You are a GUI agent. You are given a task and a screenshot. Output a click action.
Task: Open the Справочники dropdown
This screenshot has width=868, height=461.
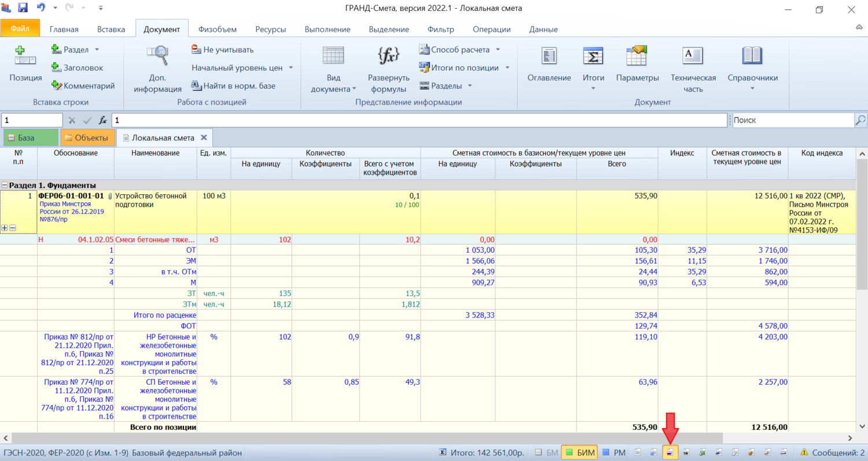click(x=752, y=88)
